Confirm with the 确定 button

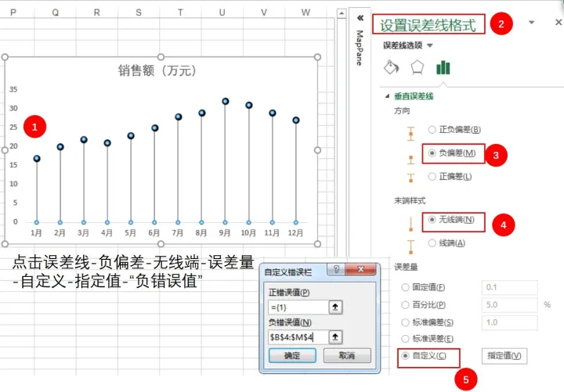click(x=292, y=355)
